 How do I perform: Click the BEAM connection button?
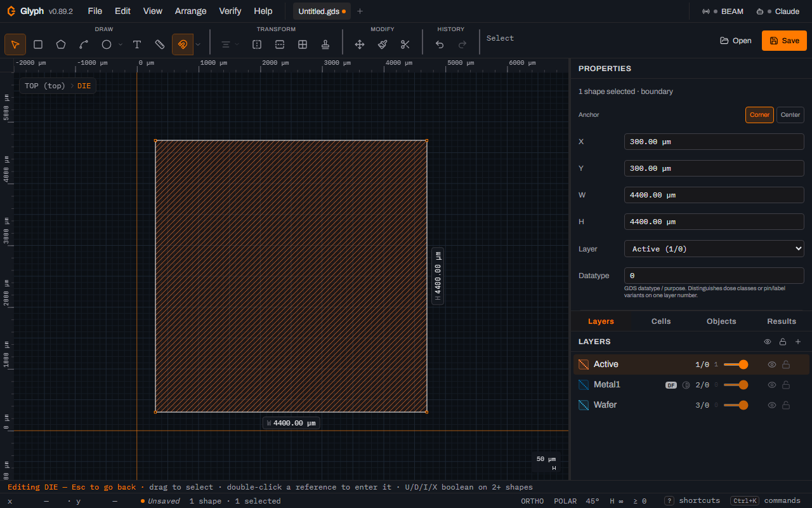[x=723, y=11]
